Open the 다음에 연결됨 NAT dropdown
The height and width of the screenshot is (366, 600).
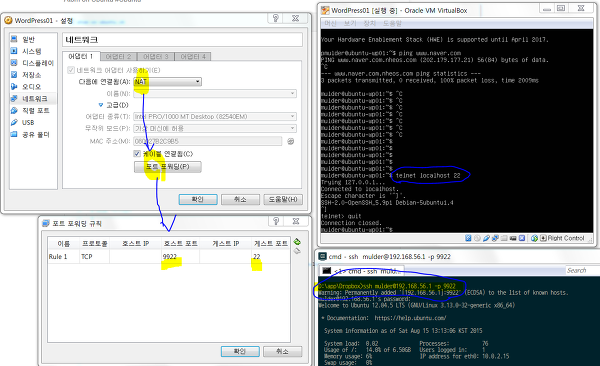167,82
